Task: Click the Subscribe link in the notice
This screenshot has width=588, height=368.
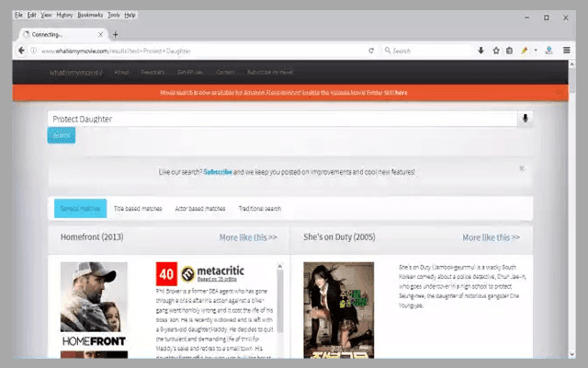Action: (218, 172)
